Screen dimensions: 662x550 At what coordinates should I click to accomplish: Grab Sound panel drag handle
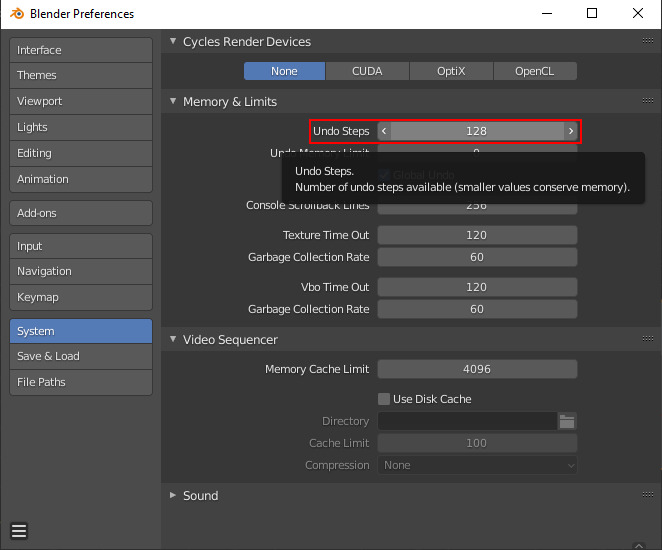click(648, 495)
